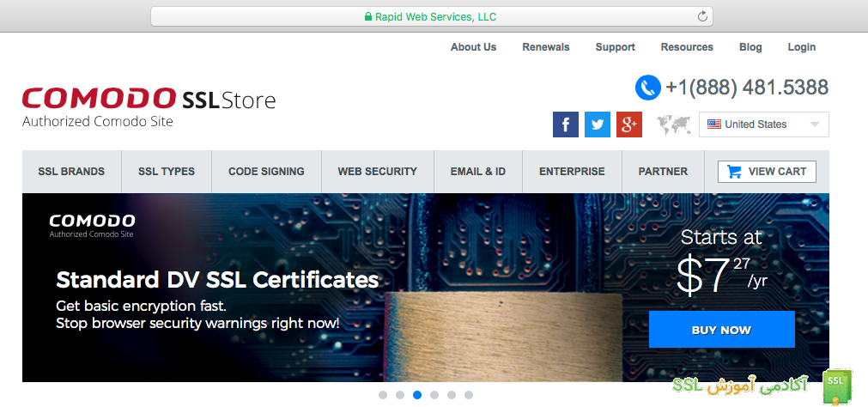Select the second carousel slide dot
868x407 pixels.
pos(400,395)
